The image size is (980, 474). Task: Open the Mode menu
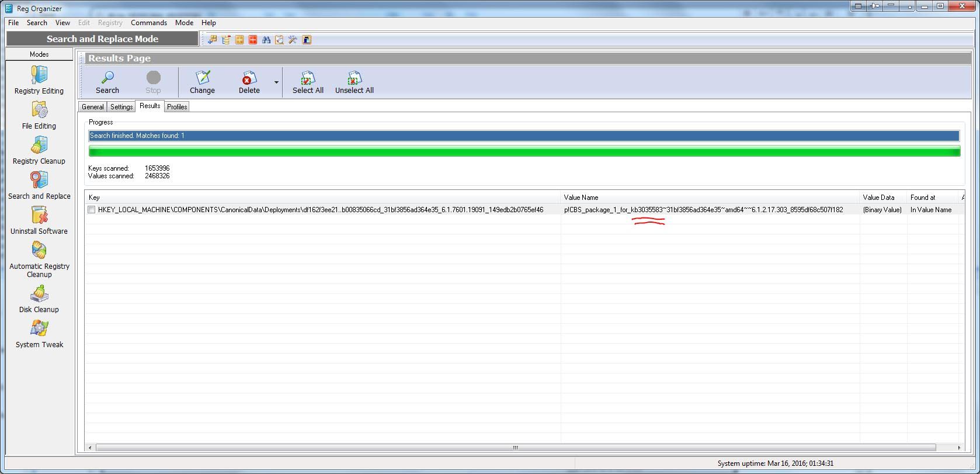[184, 23]
